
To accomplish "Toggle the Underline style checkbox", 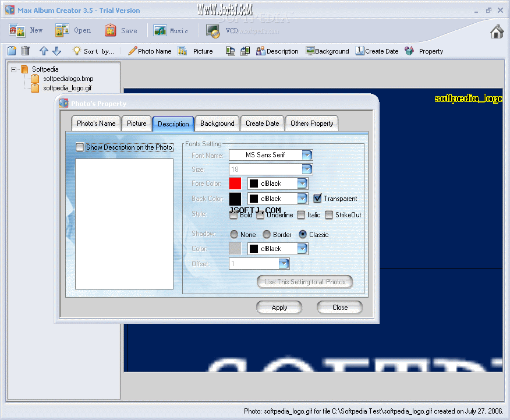I will point(260,216).
